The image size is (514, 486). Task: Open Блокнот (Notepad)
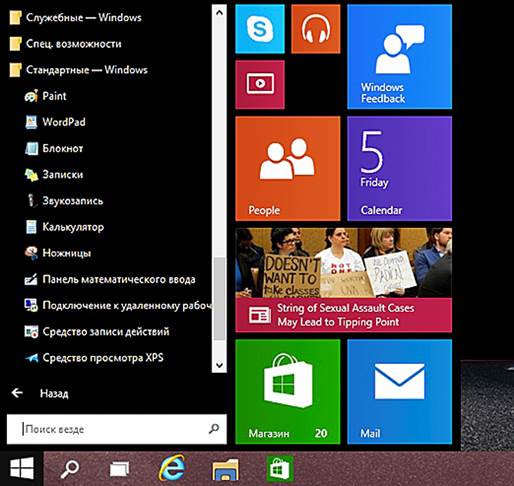tap(54, 148)
